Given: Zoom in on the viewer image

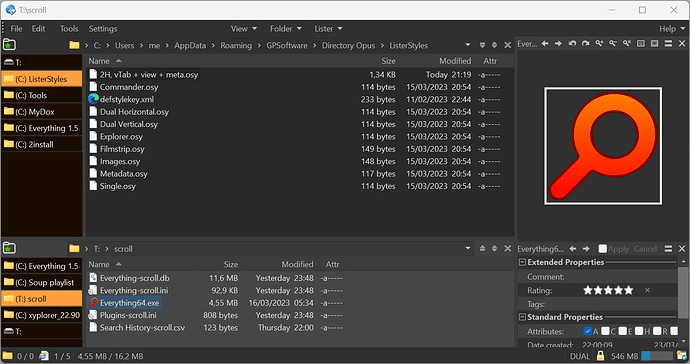Looking at the screenshot, I should 599,43.
